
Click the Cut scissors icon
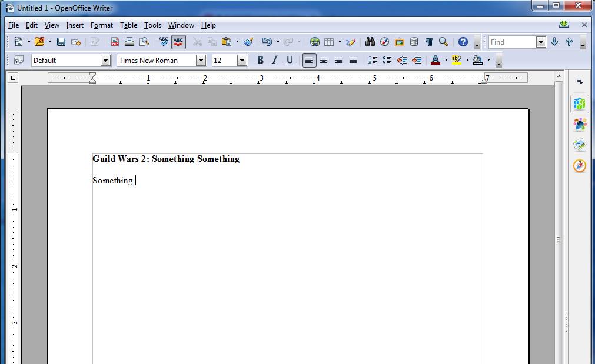[x=197, y=42]
